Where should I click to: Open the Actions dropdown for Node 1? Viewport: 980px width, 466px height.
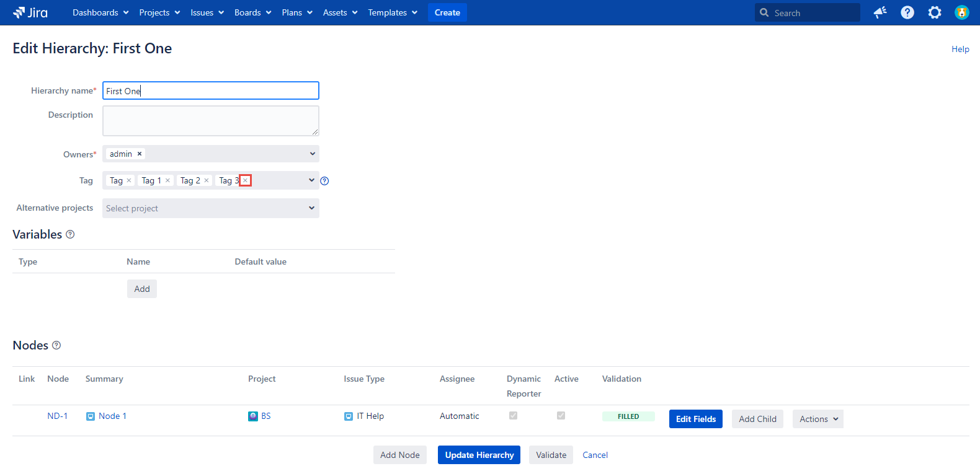click(817, 419)
